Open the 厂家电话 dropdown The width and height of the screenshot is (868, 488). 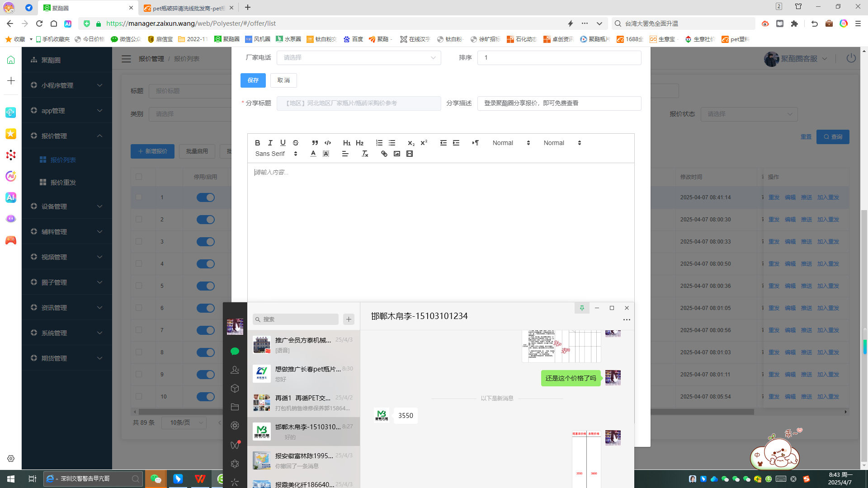coord(359,58)
